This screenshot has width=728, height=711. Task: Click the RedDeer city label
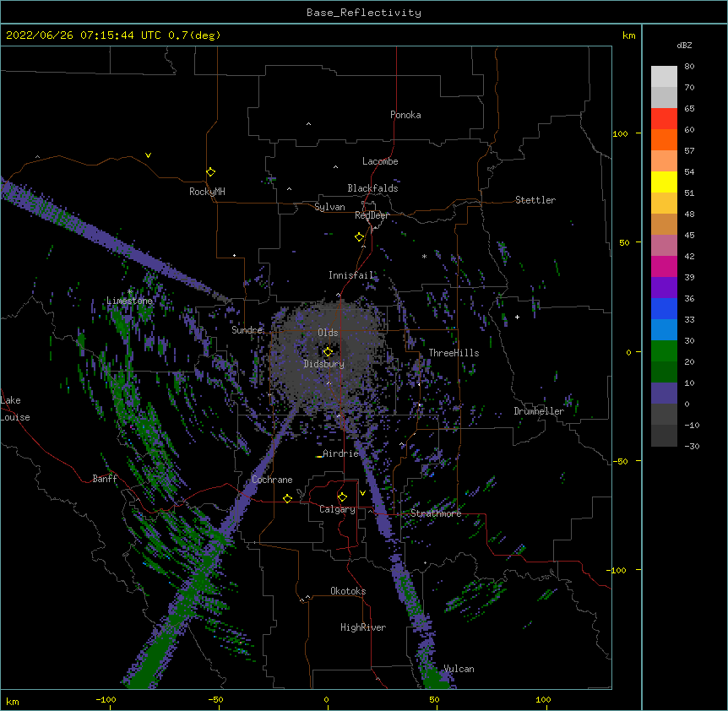click(x=372, y=215)
